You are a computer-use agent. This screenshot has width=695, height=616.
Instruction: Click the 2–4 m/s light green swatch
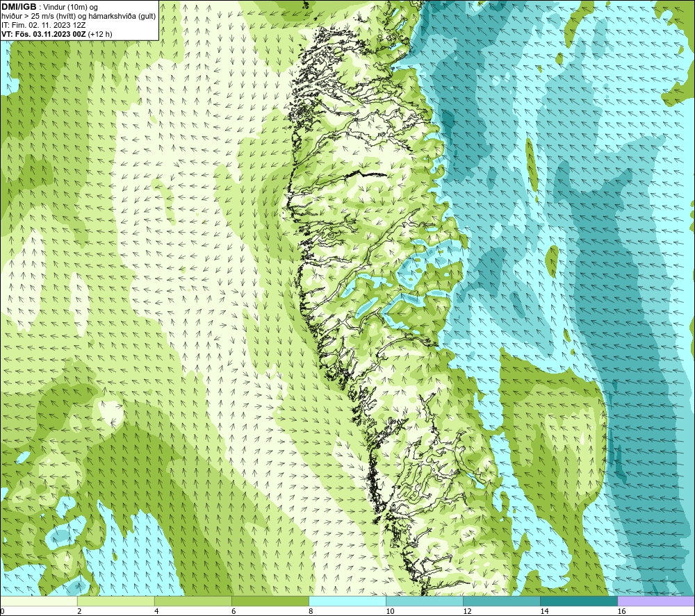pyautogui.click(x=115, y=601)
